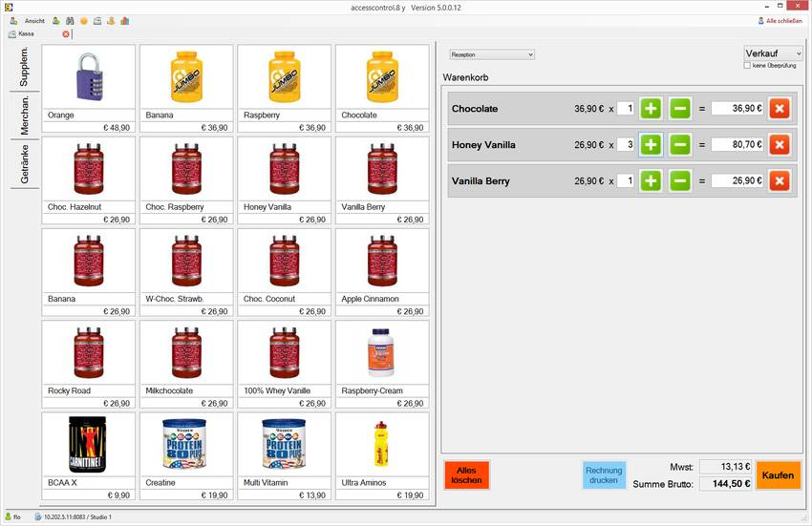Add the Raspberry Jumbo product

coord(285,89)
